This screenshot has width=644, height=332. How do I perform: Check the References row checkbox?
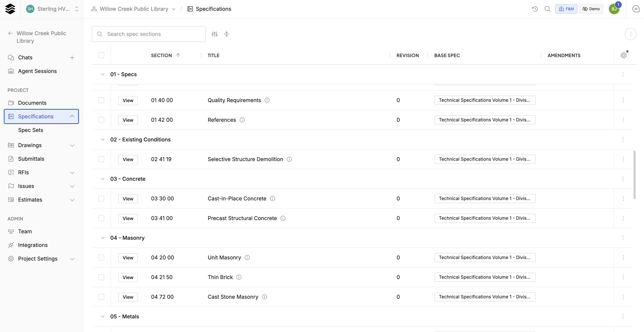(x=101, y=120)
